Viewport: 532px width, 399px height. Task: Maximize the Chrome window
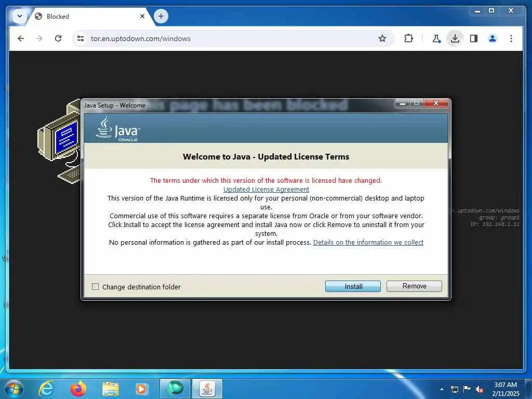(x=491, y=11)
